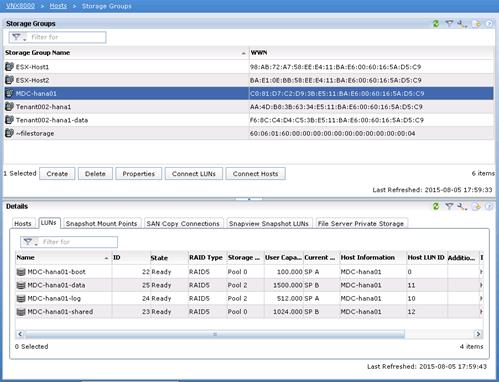Open filter icon in Details header
Image resolution: width=499 pixels, height=382 pixels.
pyautogui.click(x=449, y=206)
